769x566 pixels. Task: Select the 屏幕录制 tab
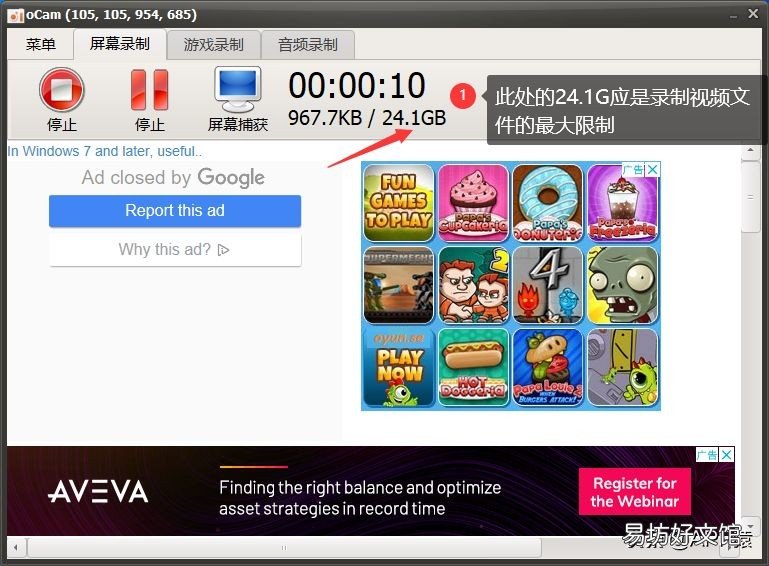pyautogui.click(x=120, y=44)
